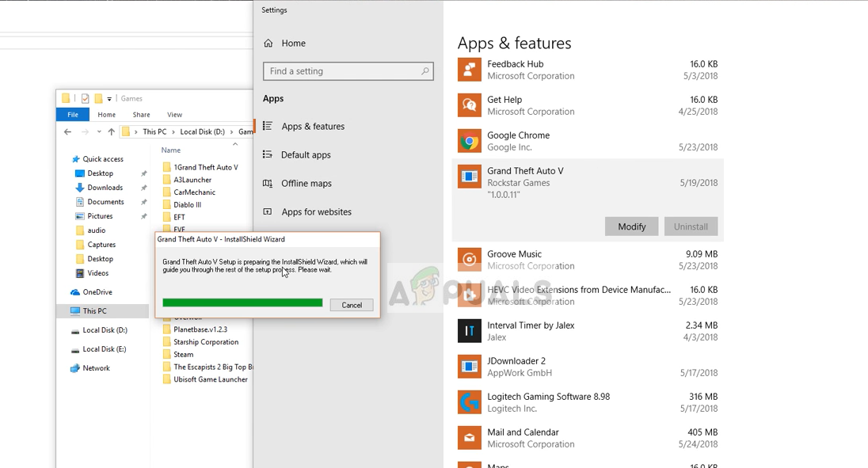Click the Settings Home icon
The width and height of the screenshot is (868, 468).
point(268,43)
